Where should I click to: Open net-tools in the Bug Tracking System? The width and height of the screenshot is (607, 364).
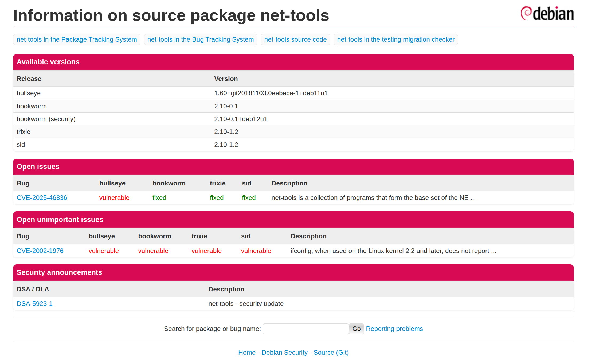[201, 39]
